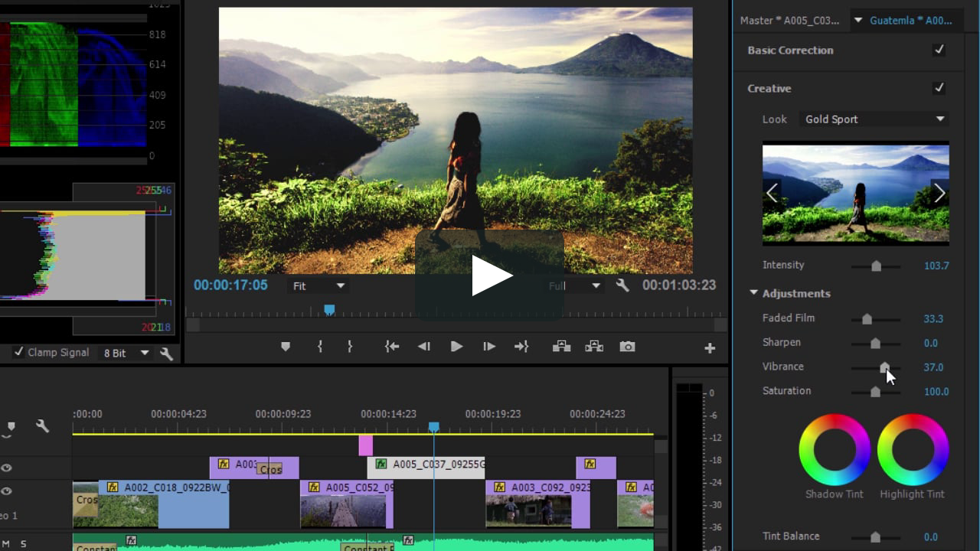Click the Tint Balance slider handle
This screenshot has height=551, width=980.
pos(875,537)
